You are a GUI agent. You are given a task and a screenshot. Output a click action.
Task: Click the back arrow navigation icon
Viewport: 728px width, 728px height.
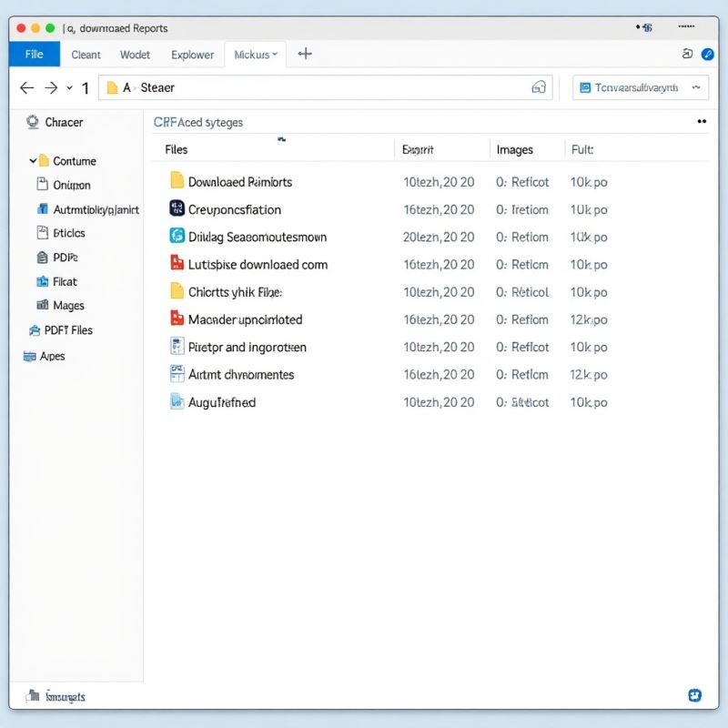(x=26, y=87)
